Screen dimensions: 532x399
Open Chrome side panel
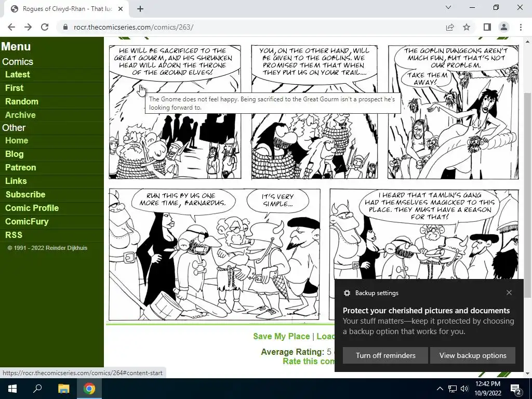coord(487,27)
